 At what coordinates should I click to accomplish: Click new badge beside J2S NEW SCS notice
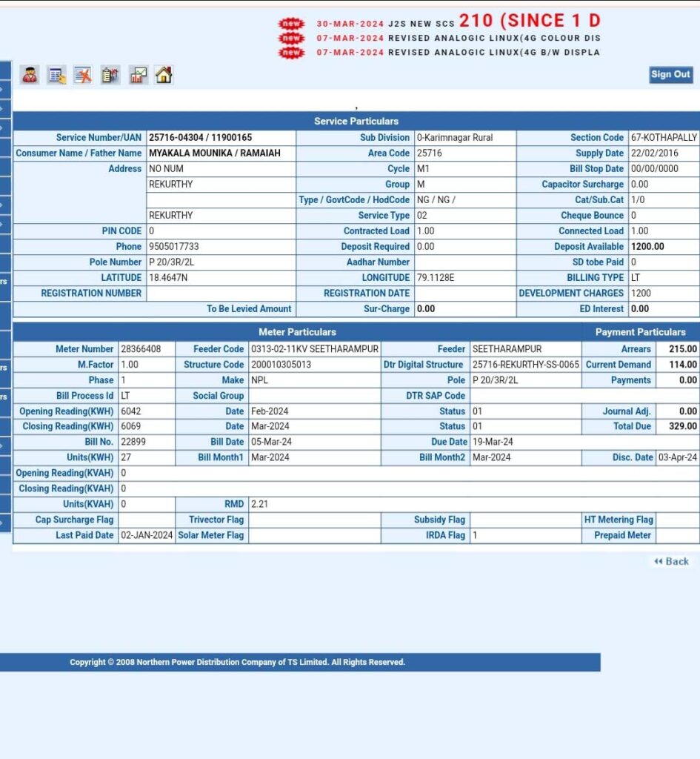point(291,23)
